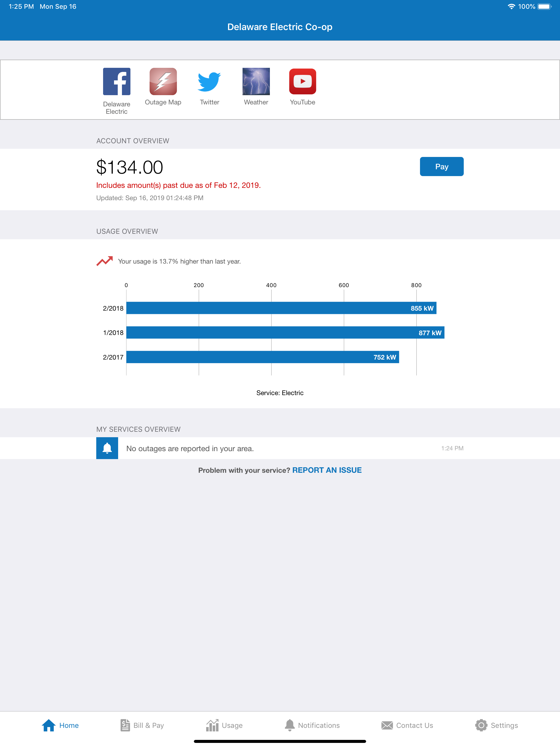
Task: Open the YouTube icon
Action: point(303,81)
